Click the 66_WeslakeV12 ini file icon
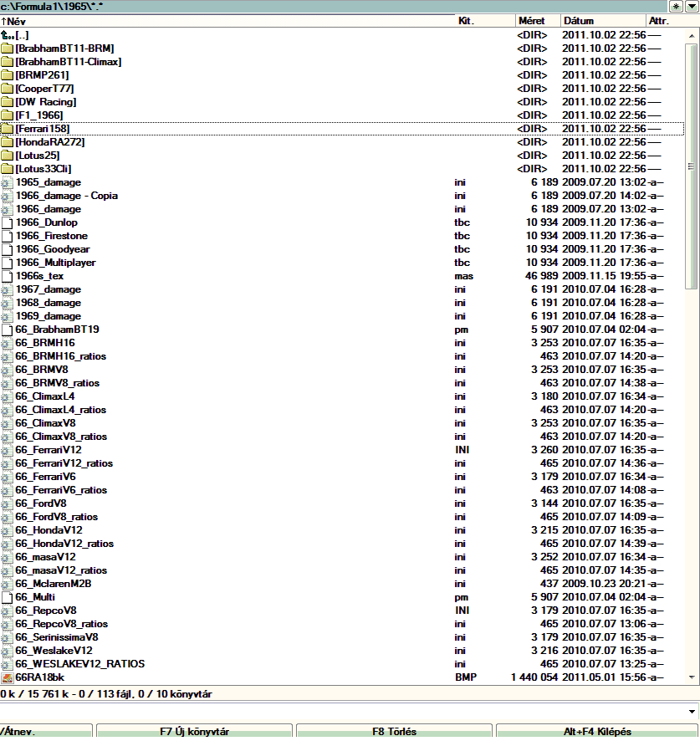The height and width of the screenshot is (741, 700). pos(7,651)
